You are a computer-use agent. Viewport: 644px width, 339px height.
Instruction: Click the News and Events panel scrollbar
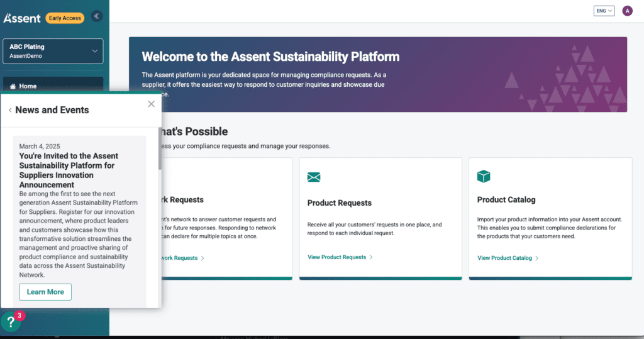click(x=160, y=148)
